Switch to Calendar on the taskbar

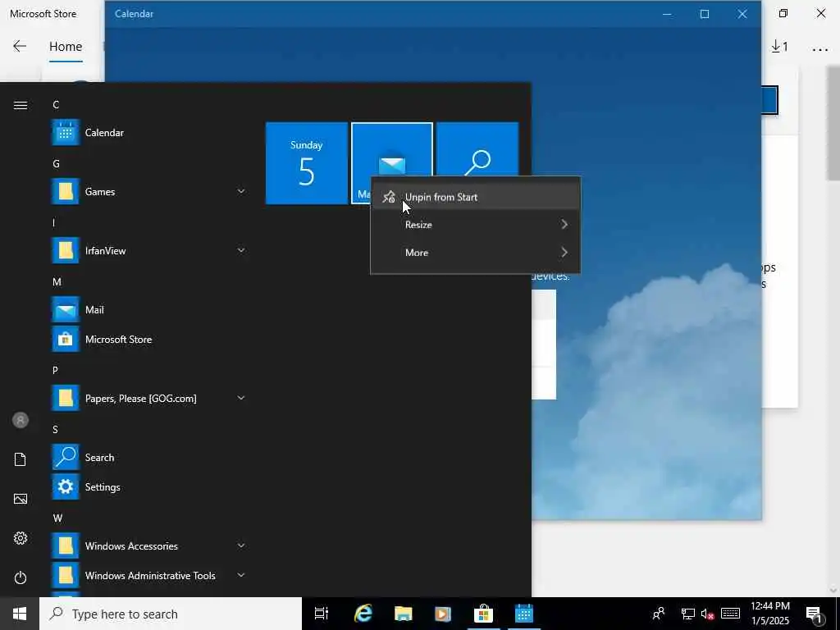pyautogui.click(x=523, y=614)
